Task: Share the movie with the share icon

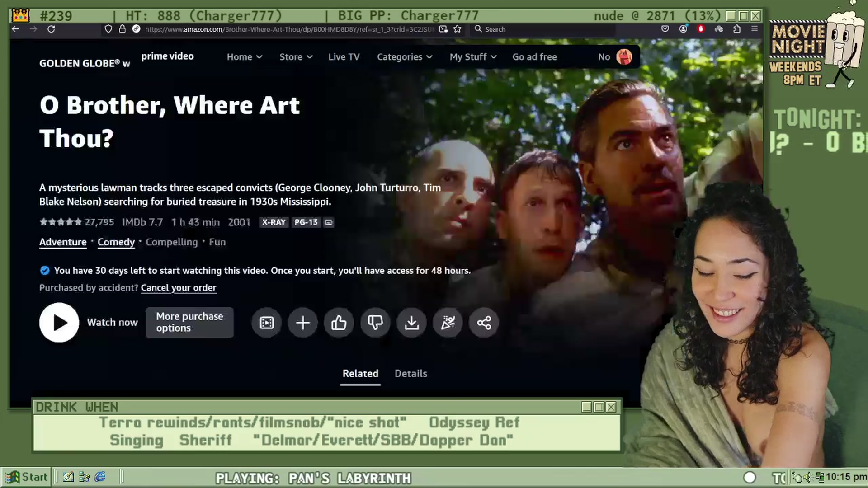Action: pyautogui.click(x=484, y=323)
